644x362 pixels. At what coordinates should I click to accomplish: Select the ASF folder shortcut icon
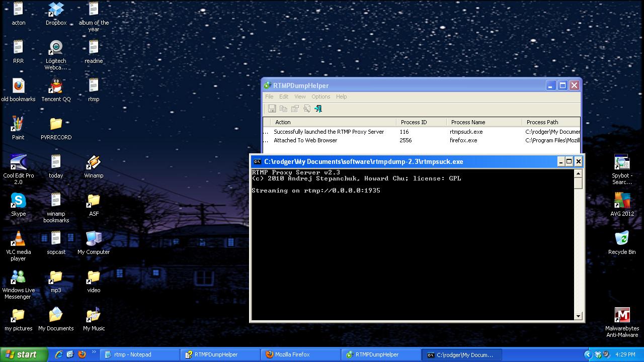pyautogui.click(x=94, y=200)
